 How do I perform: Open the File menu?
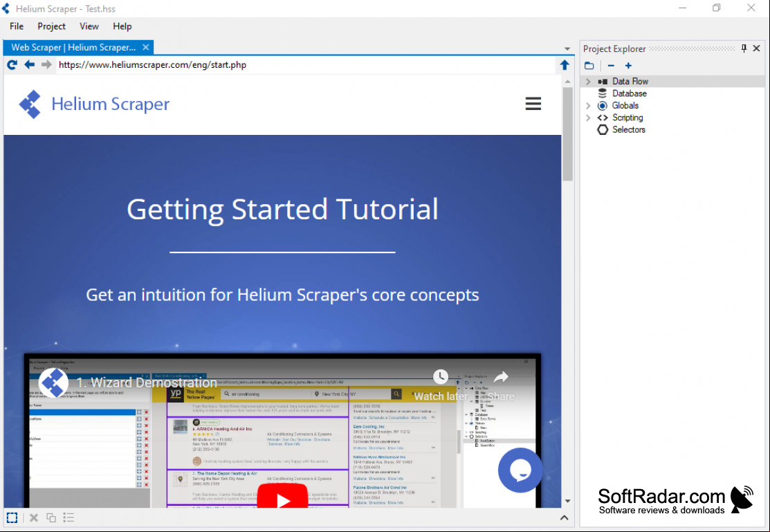pyautogui.click(x=16, y=26)
